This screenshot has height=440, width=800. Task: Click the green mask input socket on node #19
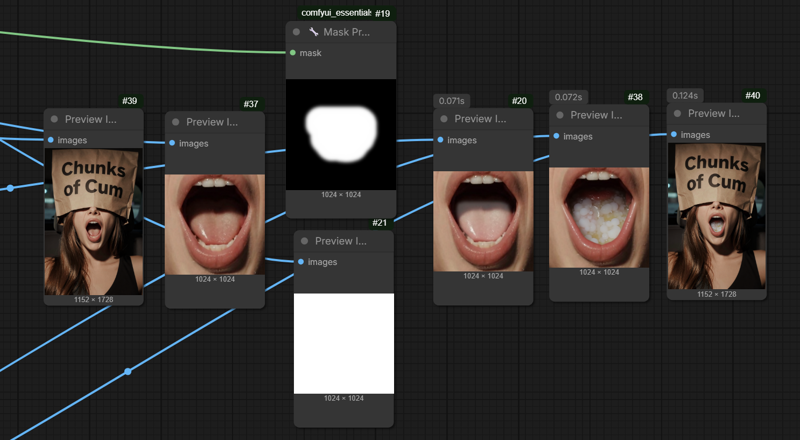point(292,53)
